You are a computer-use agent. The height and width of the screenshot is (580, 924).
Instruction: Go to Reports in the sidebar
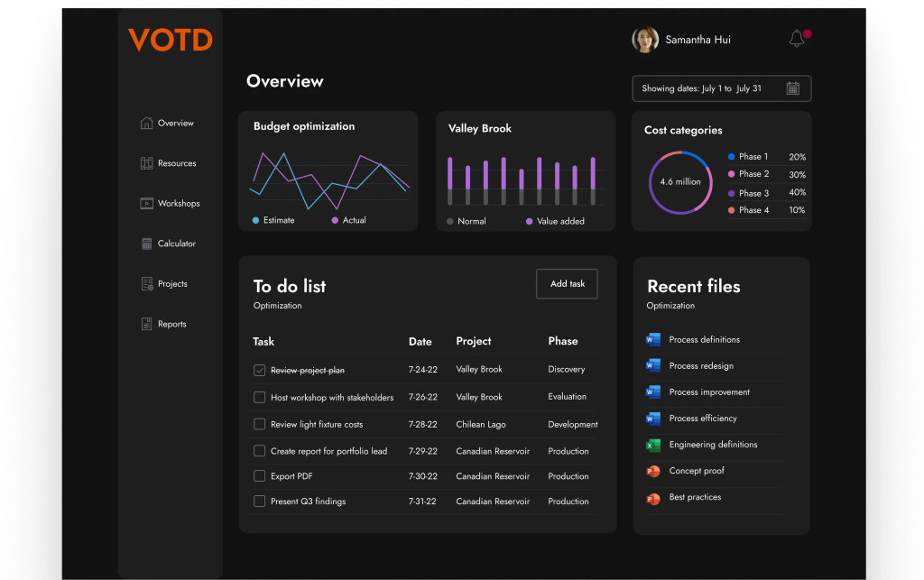pos(172,324)
